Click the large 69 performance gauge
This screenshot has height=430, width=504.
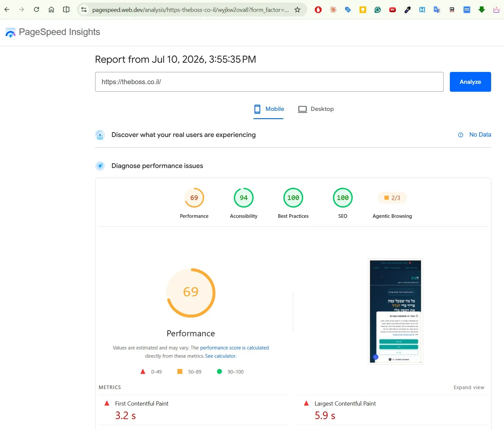[x=191, y=293]
